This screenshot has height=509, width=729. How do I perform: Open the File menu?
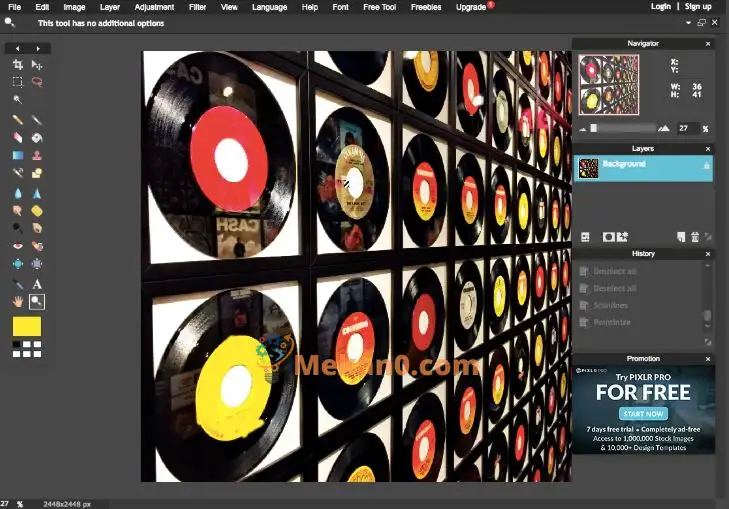(x=14, y=7)
